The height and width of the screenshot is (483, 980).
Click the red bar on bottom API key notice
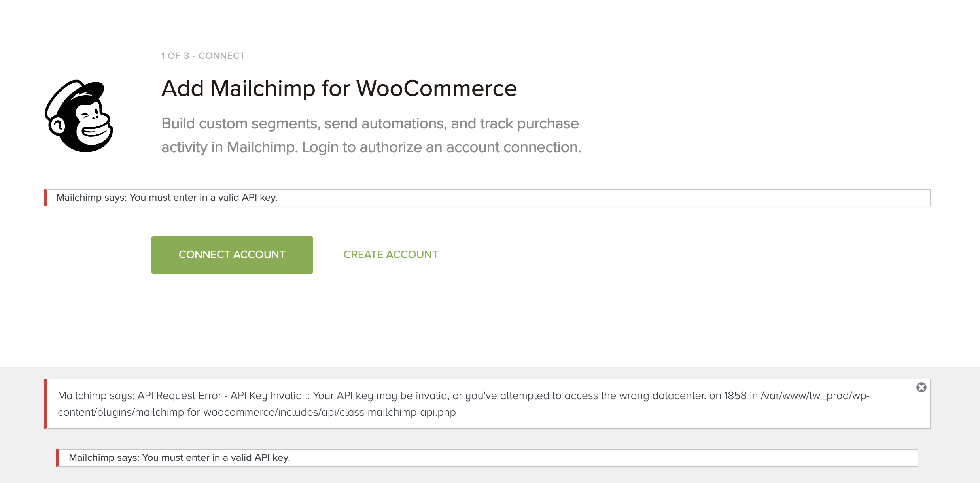(x=58, y=458)
